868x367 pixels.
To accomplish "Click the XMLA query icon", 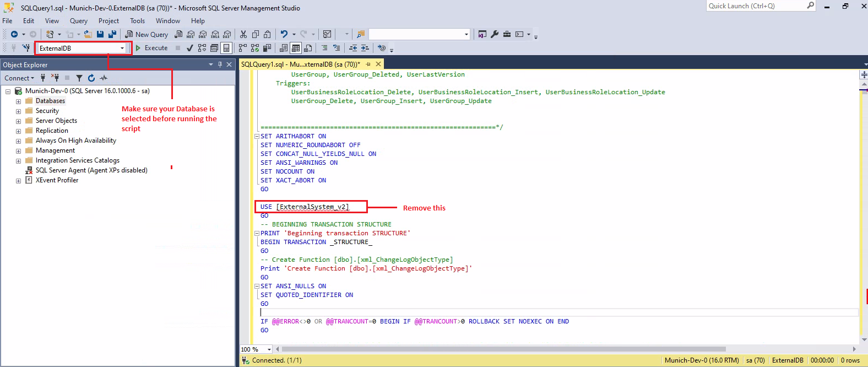I will (x=215, y=34).
